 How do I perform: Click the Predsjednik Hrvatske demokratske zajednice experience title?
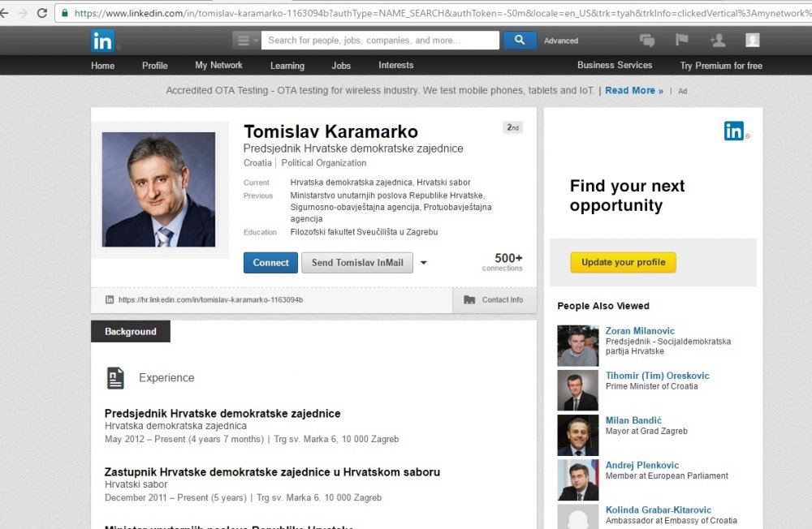point(222,414)
